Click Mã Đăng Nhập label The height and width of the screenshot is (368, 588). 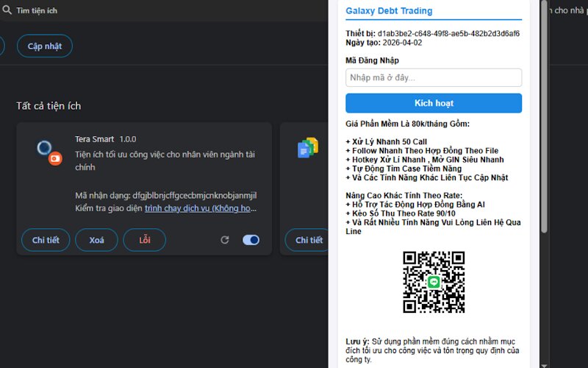click(x=372, y=60)
